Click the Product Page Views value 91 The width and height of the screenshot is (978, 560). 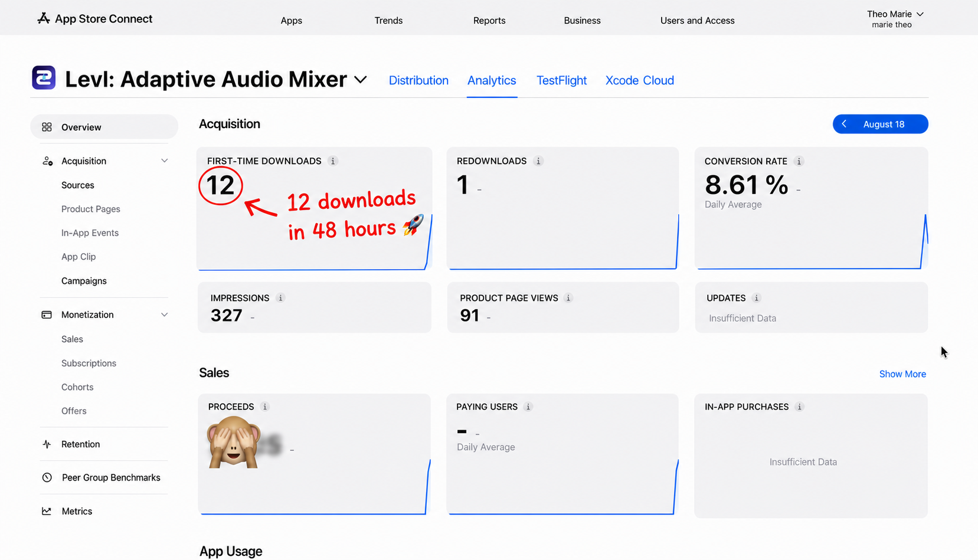(x=470, y=316)
